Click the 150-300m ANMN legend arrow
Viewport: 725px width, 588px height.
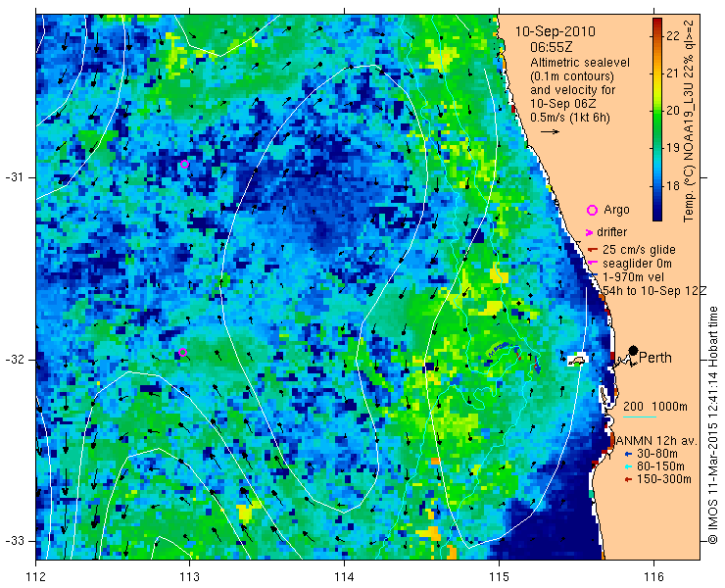628,480
